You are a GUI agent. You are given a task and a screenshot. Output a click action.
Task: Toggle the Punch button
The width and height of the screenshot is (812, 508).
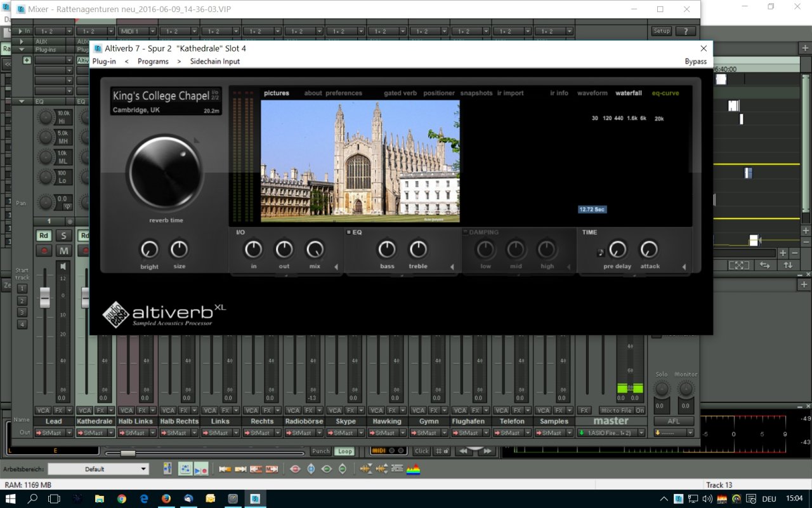(321, 451)
